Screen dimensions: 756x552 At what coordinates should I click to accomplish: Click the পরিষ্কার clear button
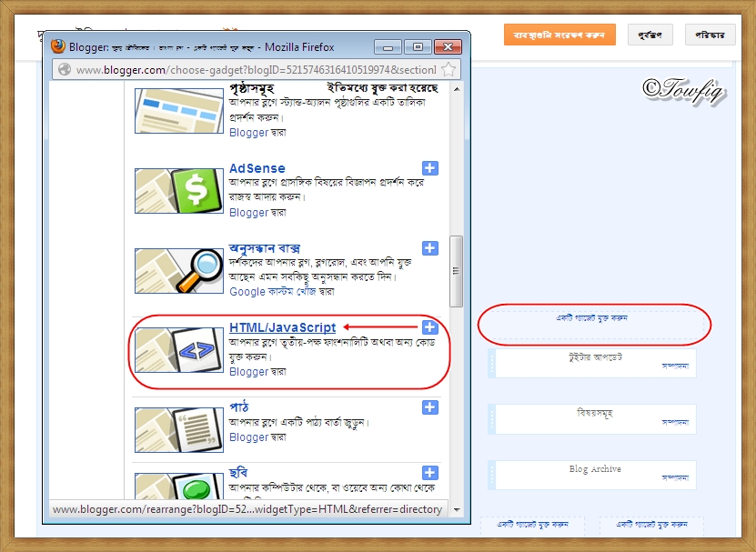pos(710,35)
